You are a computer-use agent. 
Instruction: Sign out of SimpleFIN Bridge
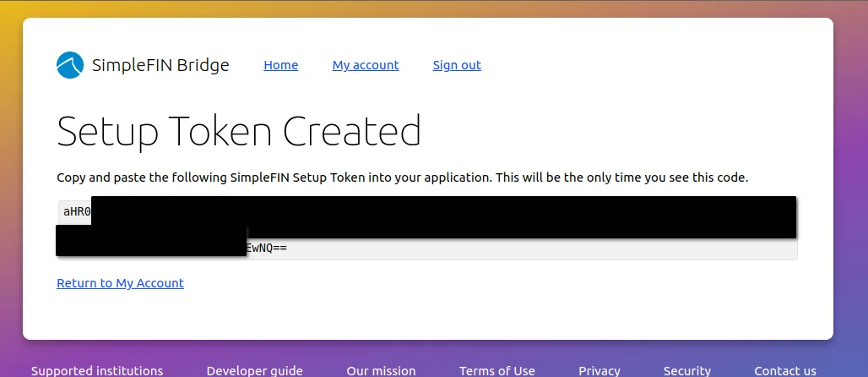tap(457, 65)
